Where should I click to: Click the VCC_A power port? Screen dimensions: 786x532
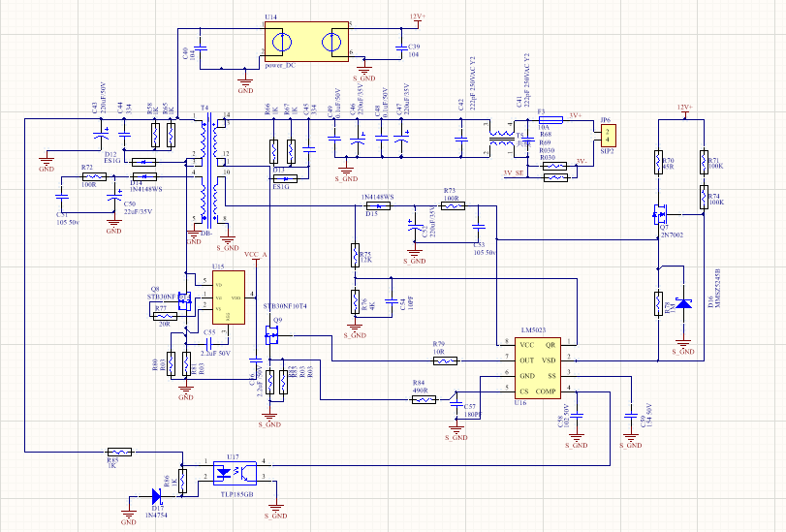click(x=256, y=256)
